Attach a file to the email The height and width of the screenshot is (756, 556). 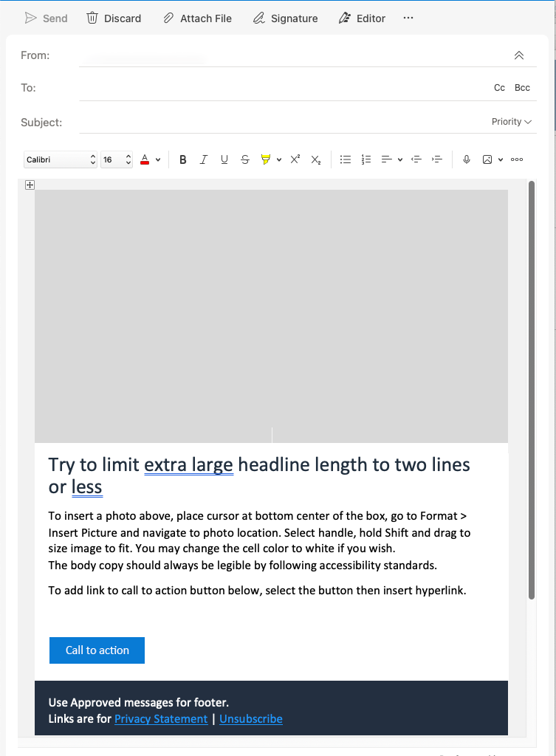click(197, 18)
